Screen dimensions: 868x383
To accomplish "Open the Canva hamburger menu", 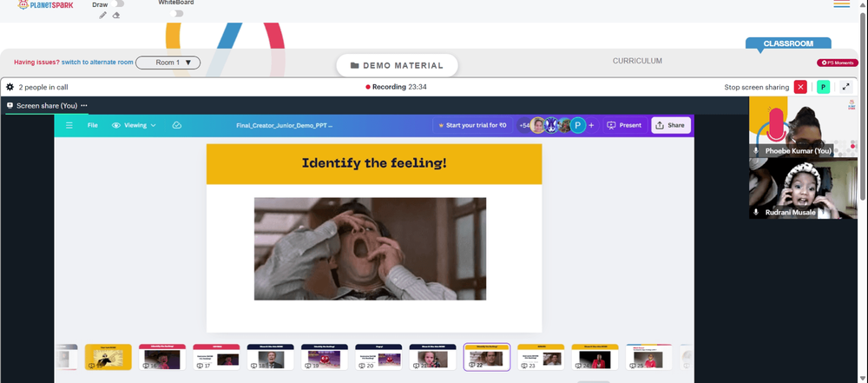I will (69, 125).
